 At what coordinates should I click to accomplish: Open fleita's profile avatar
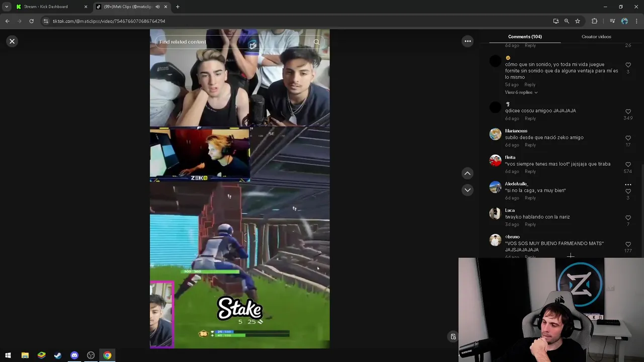(x=496, y=161)
